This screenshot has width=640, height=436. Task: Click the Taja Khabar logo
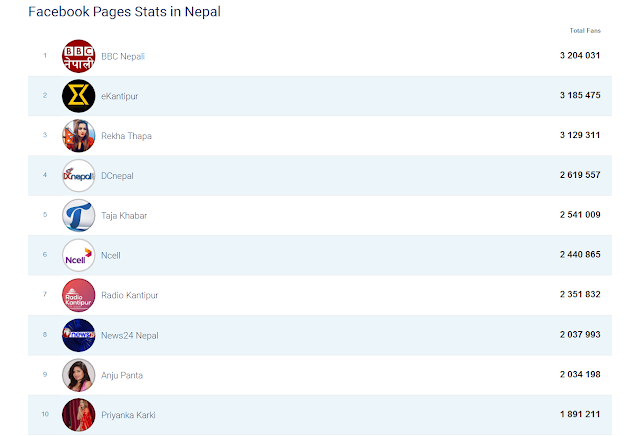78,215
